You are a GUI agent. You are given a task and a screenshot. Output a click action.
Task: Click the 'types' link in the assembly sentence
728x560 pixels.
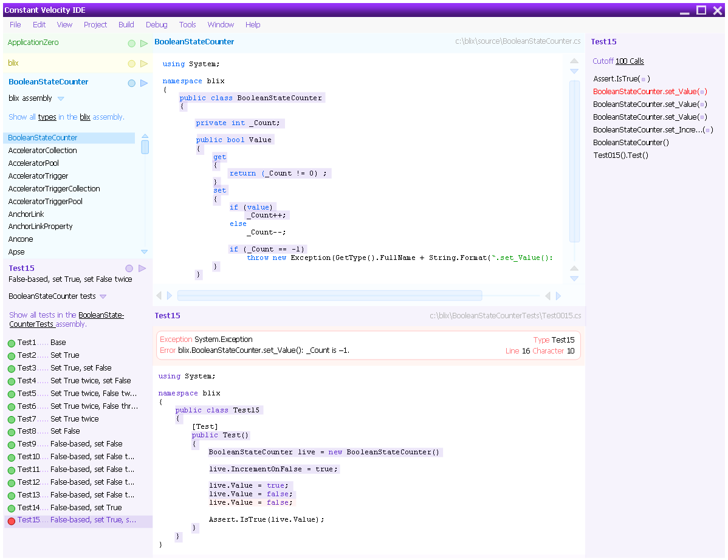pyautogui.click(x=47, y=117)
